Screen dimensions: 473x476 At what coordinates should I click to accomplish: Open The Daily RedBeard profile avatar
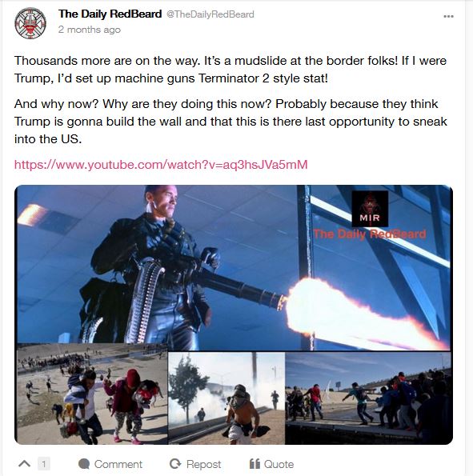(x=30, y=23)
